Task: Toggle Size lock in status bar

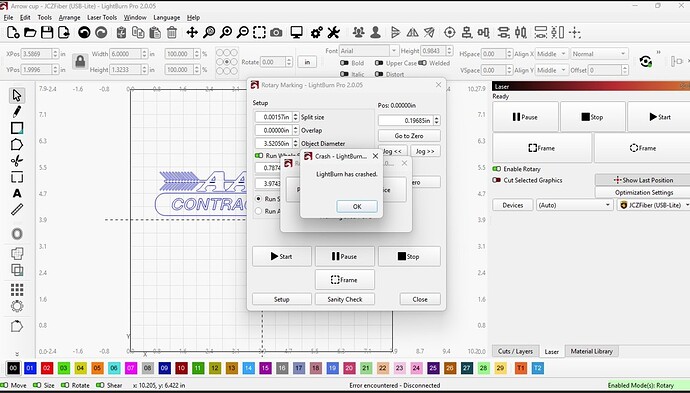Action: [37, 385]
